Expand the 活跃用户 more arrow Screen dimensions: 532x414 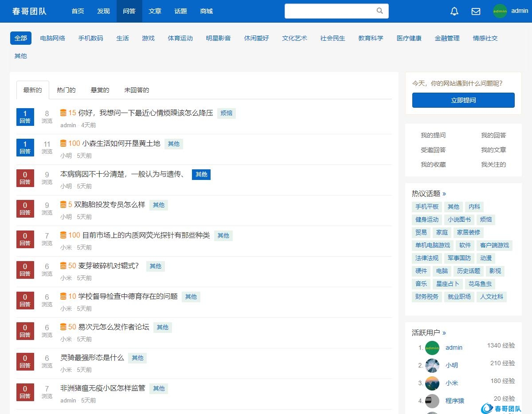444,333
